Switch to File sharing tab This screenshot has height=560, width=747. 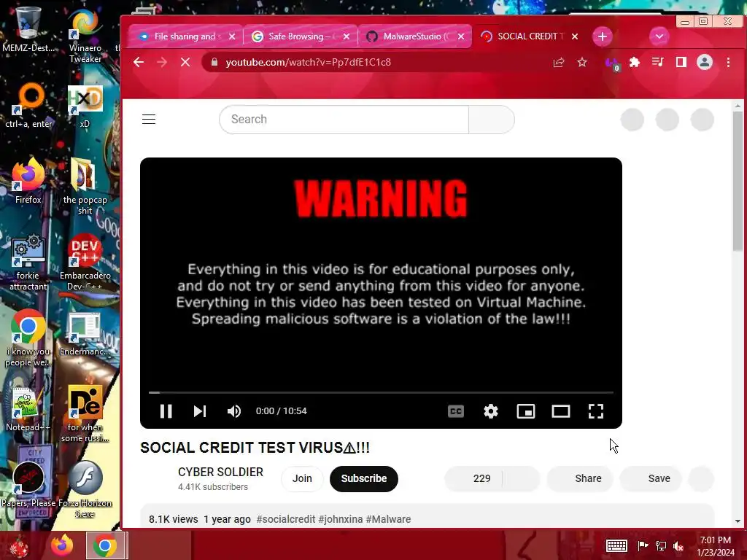185,36
